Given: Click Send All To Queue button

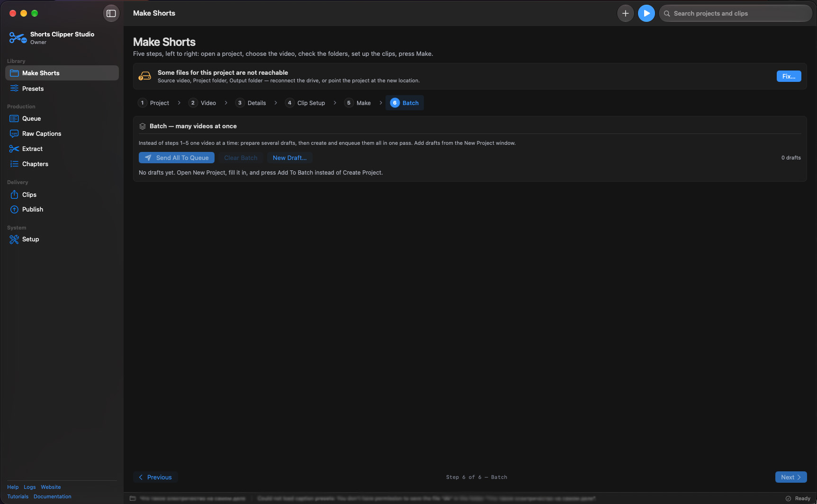Looking at the screenshot, I should pos(177,158).
